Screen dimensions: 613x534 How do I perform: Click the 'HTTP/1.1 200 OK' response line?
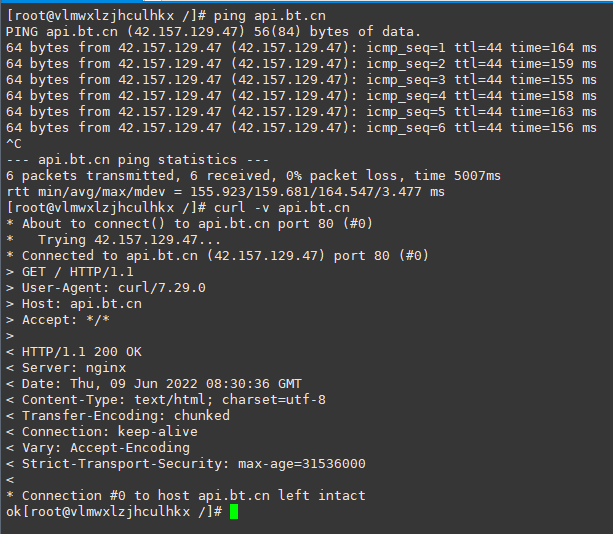tap(81, 352)
